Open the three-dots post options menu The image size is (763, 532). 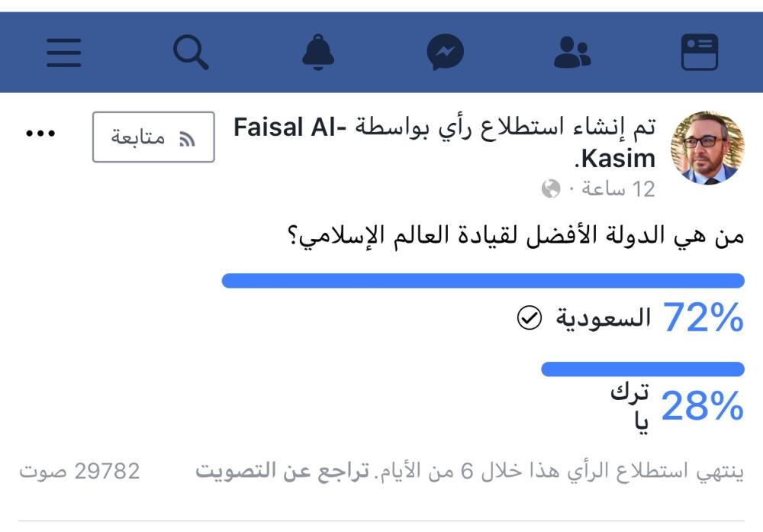point(40,134)
